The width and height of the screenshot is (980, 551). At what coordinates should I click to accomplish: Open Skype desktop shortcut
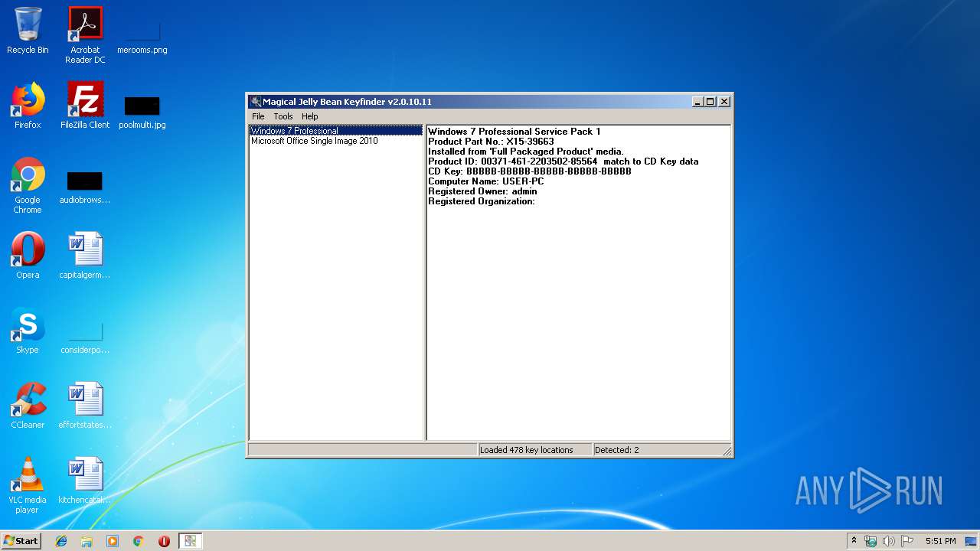[x=28, y=331]
